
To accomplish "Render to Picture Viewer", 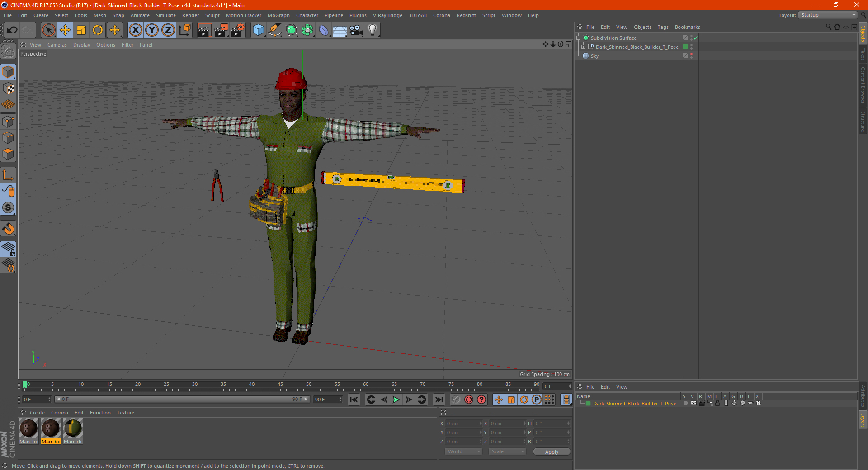I will pos(221,30).
